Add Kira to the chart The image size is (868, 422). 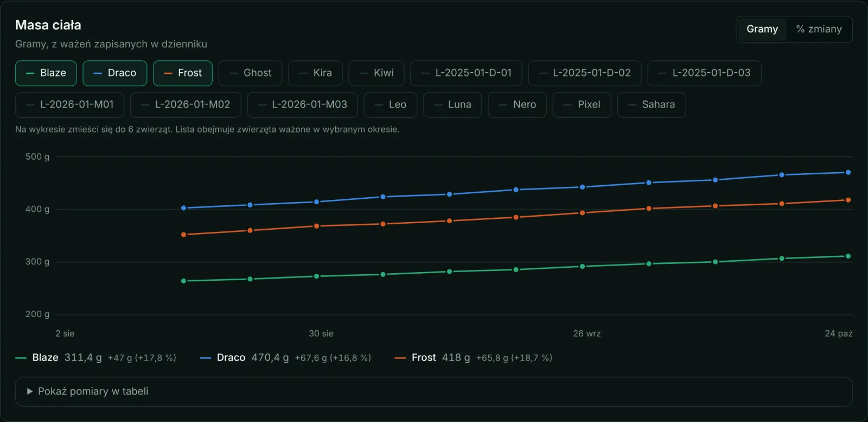pyautogui.click(x=315, y=73)
